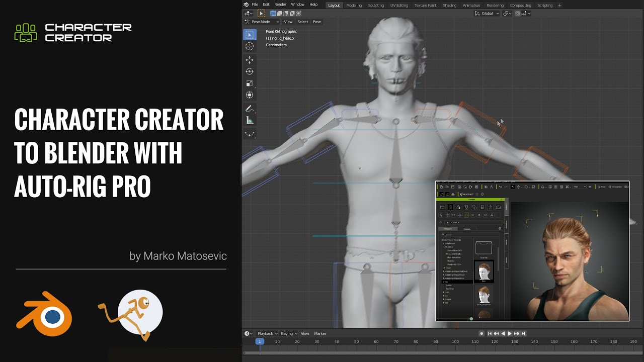The height and width of the screenshot is (362, 644).
Task: Select the Move tool in Blender toolbar
Action: pyautogui.click(x=250, y=60)
